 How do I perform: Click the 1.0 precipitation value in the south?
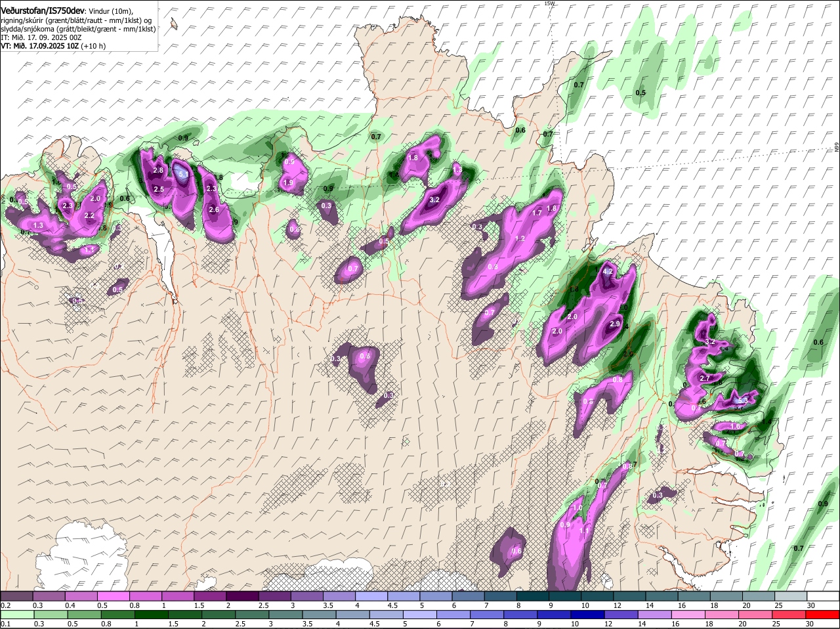click(577, 508)
